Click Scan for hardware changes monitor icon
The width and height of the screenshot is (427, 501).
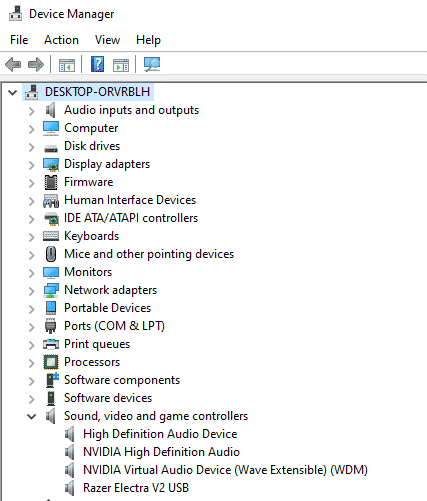click(x=152, y=64)
